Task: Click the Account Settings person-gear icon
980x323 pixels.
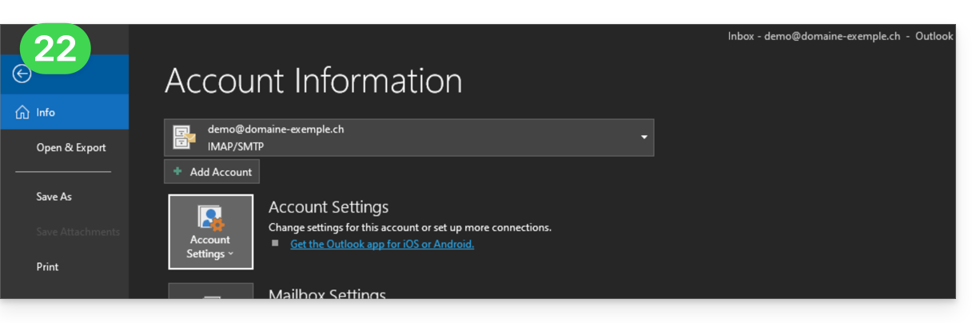Action: click(x=211, y=218)
